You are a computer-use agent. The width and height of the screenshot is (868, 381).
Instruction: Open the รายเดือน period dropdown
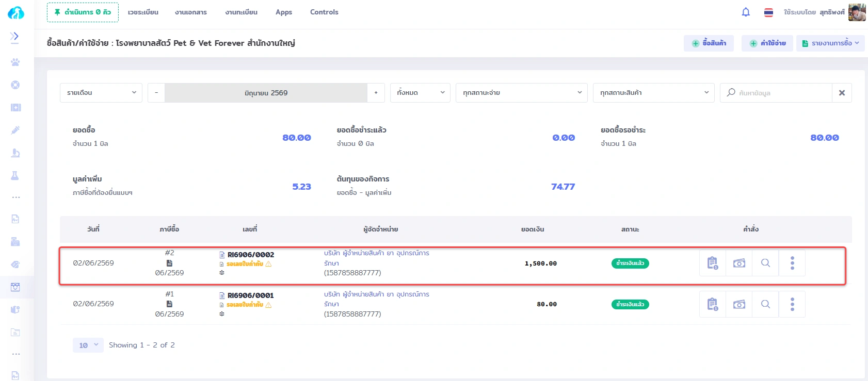pos(101,93)
